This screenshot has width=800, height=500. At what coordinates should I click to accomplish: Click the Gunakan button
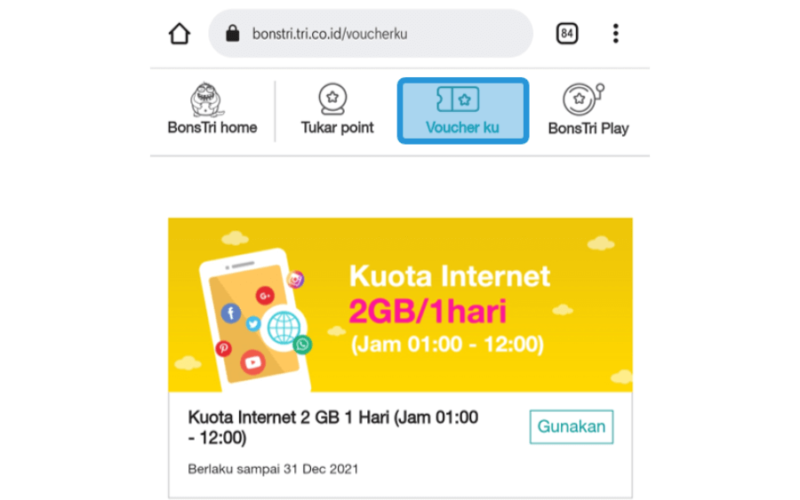tap(571, 427)
